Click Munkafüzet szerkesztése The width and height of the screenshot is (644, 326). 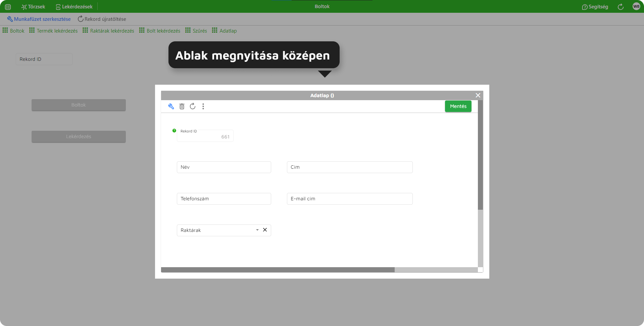[39, 19]
